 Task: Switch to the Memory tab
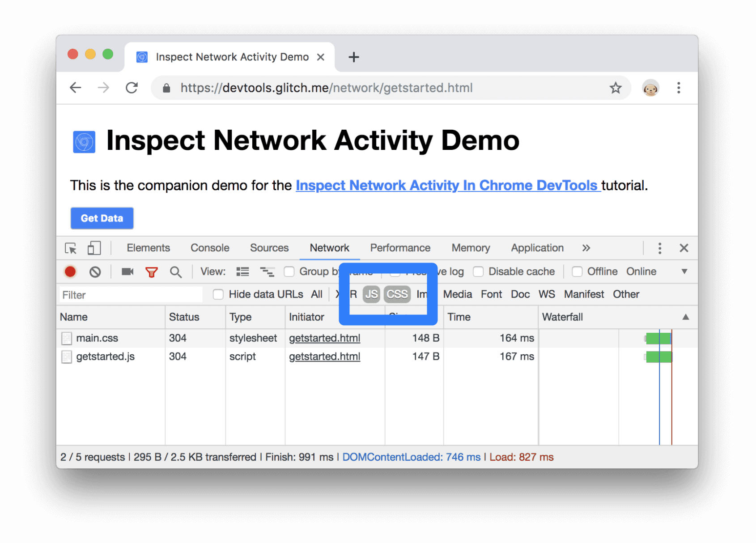tap(471, 248)
